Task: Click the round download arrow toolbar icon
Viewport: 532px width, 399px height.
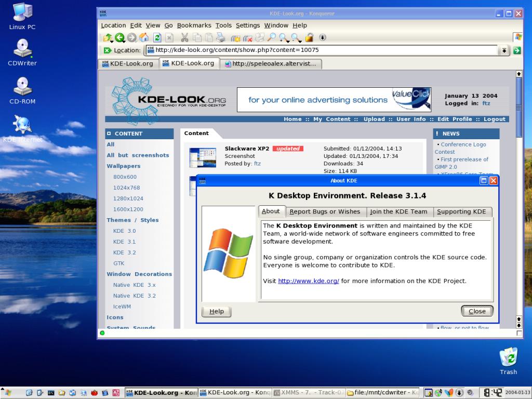Action: (x=323, y=37)
